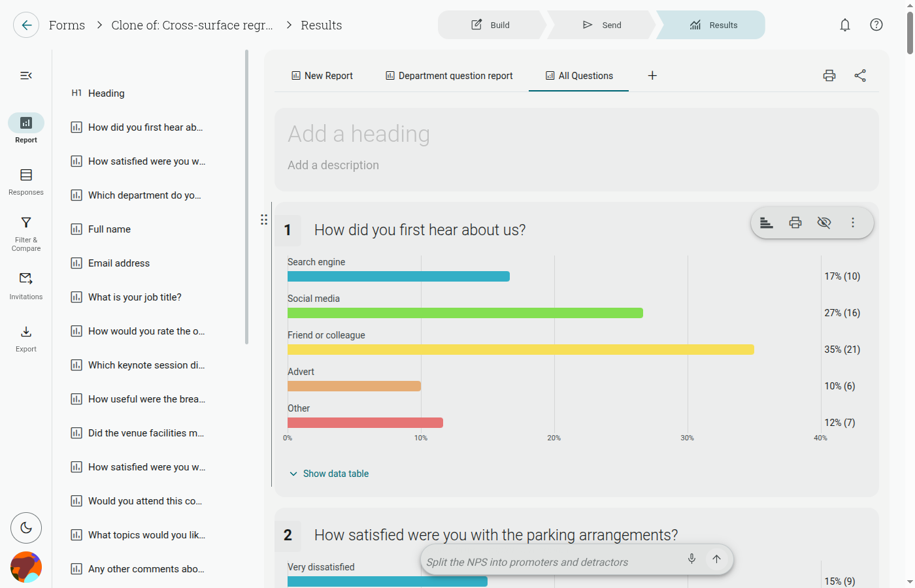This screenshot has width=915, height=588.
Task: Click the Very dissatisfied bar
Action: point(388,581)
